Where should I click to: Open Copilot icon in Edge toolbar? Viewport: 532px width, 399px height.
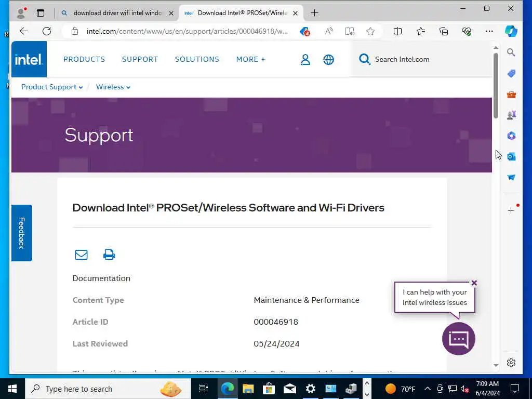(511, 31)
